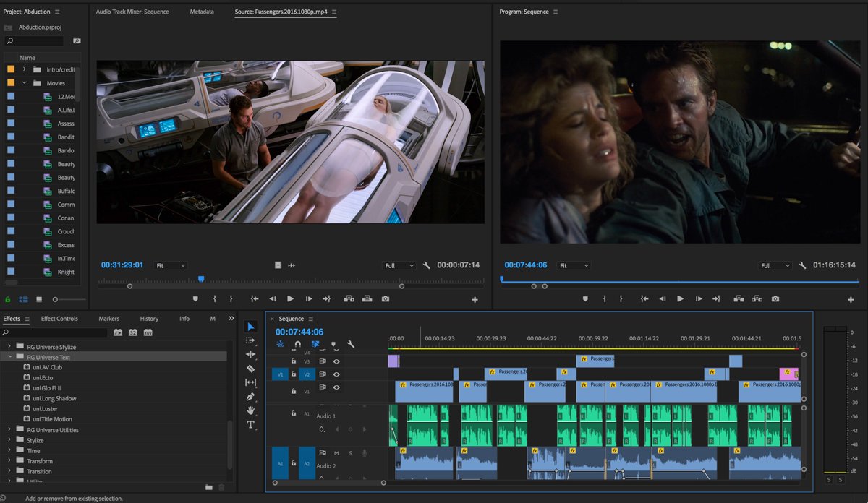Open Source monitor Fit zoom dropdown
The image size is (868, 503).
click(x=171, y=265)
